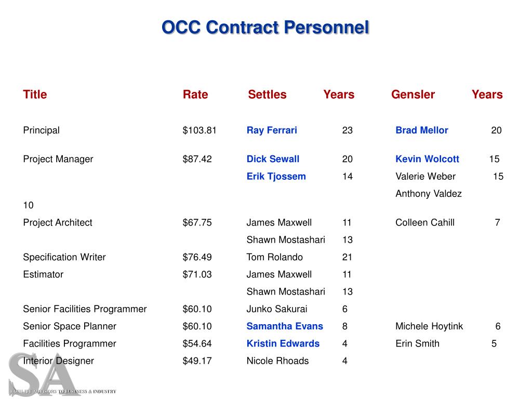Select the Interior Designer rate $49.17

pos(197,361)
